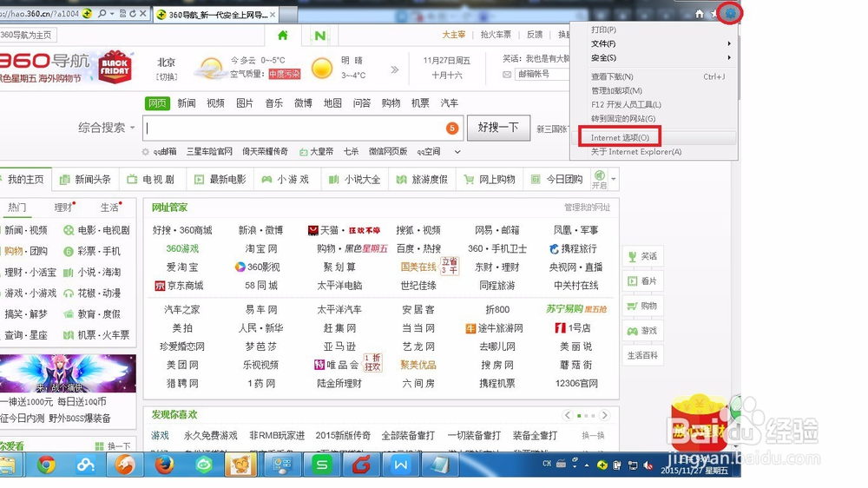This screenshot has height=488, width=868.
Task: Toggle the 开启 switch on category bar
Action: (x=600, y=179)
